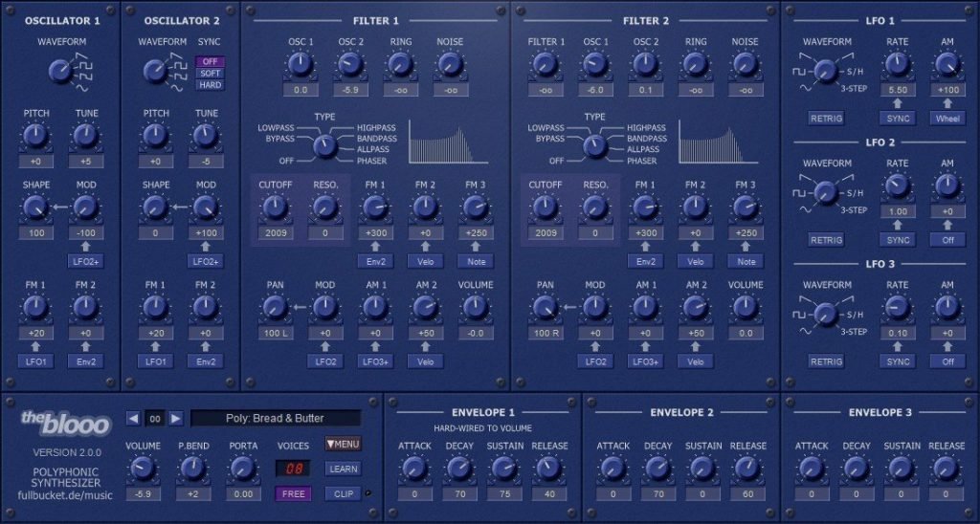Open the LFO 1 AM Wheel source selector

point(947,118)
